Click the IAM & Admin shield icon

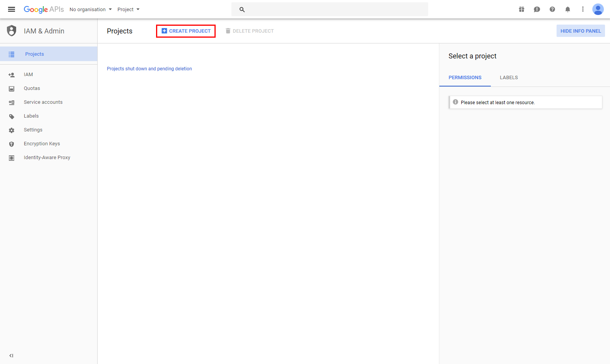[12, 31]
